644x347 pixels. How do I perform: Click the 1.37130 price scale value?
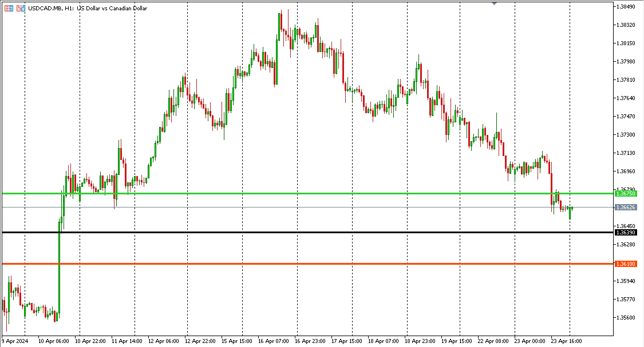[626, 153]
